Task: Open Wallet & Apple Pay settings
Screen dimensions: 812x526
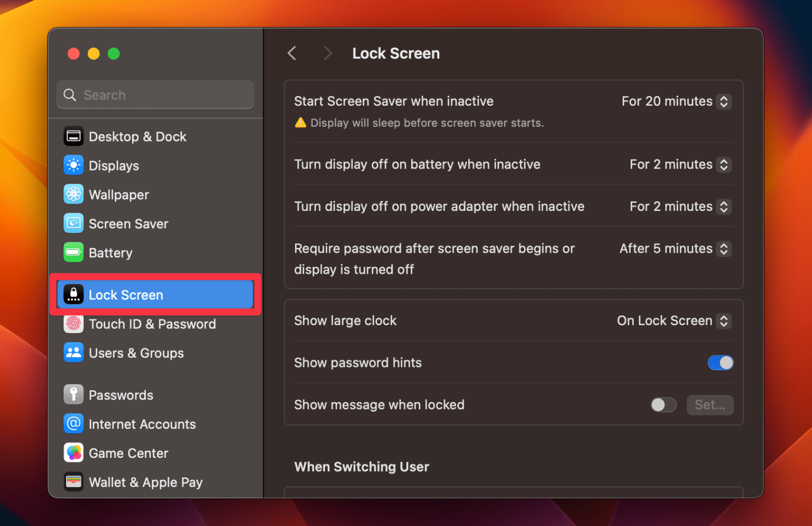Action: coord(145,482)
